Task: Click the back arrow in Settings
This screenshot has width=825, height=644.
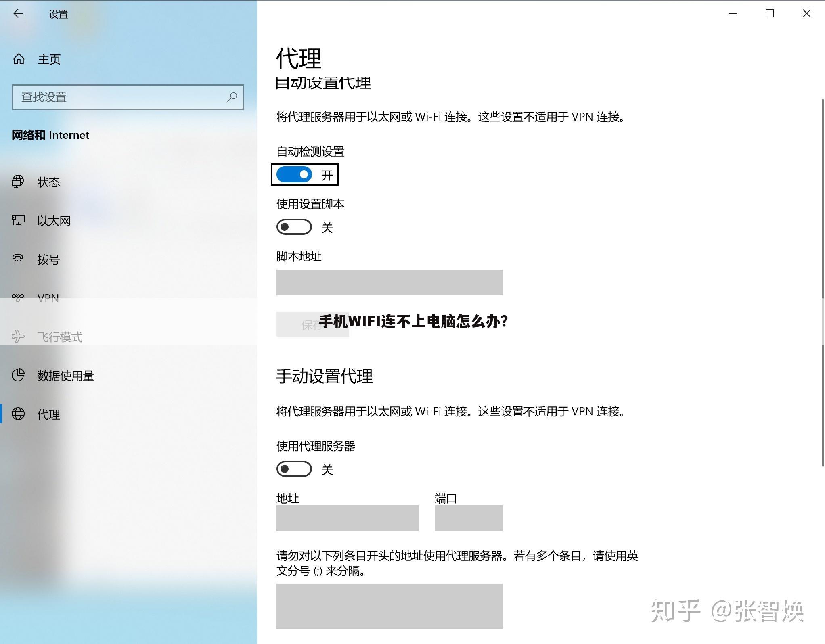Action: tap(18, 13)
